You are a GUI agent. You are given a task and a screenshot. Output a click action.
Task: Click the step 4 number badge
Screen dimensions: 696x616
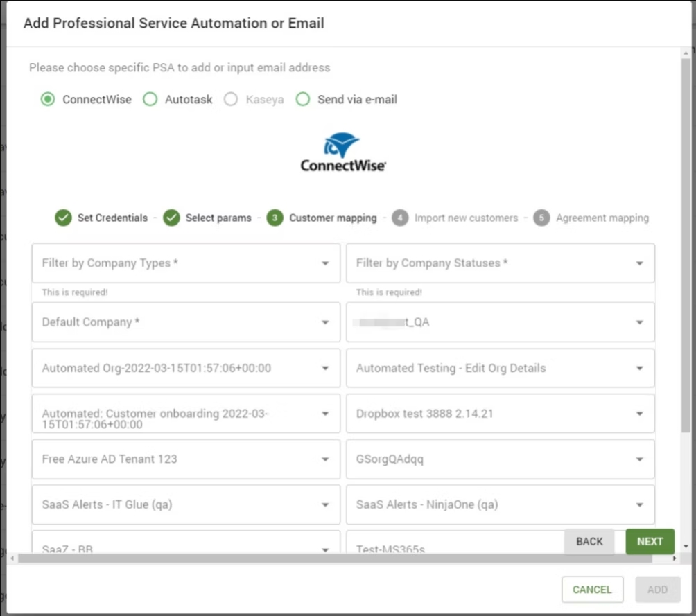click(x=400, y=218)
